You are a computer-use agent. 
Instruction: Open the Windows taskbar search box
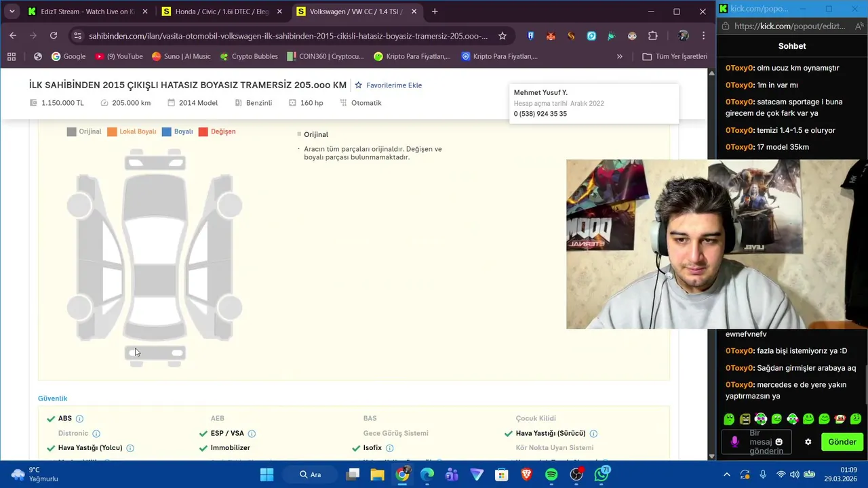coord(311,474)
